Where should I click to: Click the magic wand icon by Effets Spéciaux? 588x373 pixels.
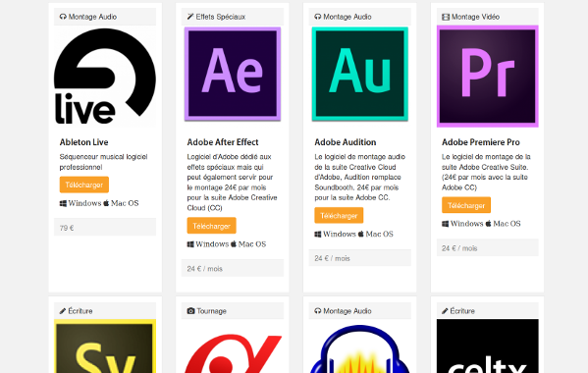click(x=190, y=17)
